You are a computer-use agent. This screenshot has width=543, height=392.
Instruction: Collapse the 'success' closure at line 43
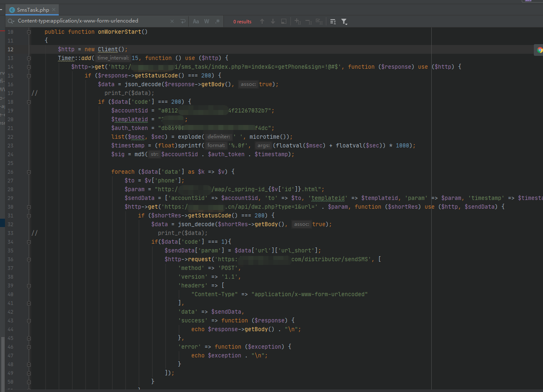(x=29, y=320)
